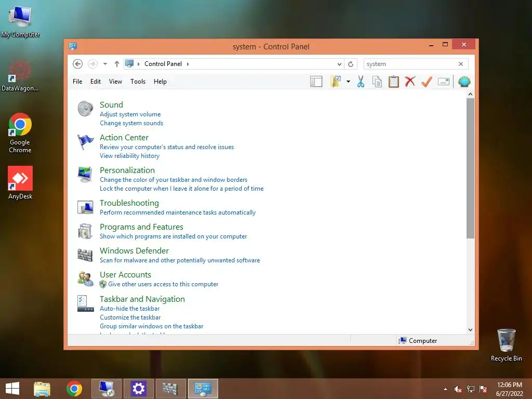
Task: Click the Action Center flag tray icon
Action: (483, 389)
